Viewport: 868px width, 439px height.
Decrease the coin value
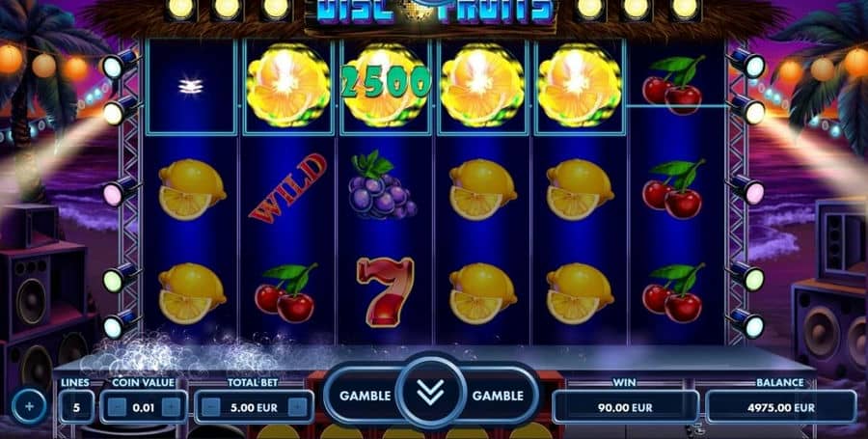click(118, 408)
